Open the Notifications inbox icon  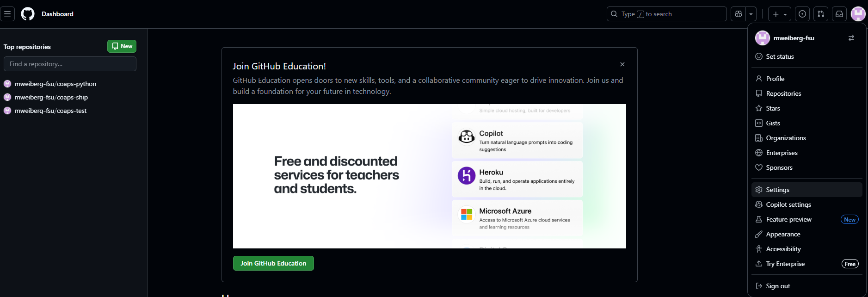(x=839, y=14)
